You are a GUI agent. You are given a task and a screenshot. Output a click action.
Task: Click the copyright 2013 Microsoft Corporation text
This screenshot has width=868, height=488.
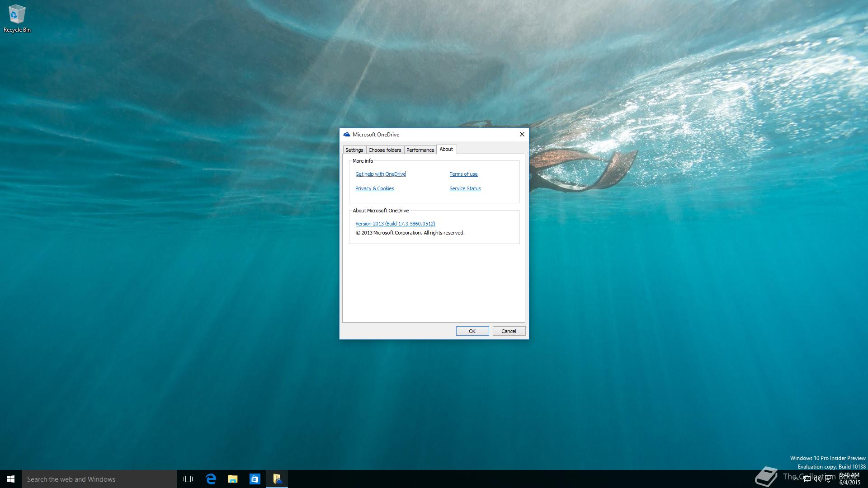[x=410, y=233]
